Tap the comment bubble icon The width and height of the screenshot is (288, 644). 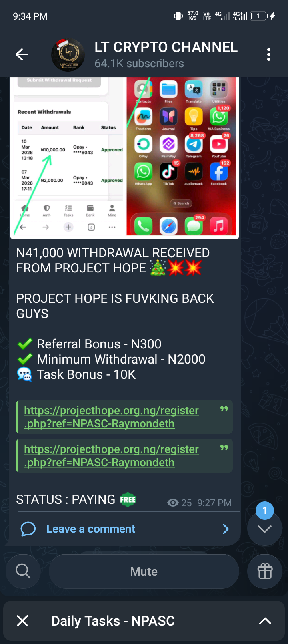tap(28, 529)
